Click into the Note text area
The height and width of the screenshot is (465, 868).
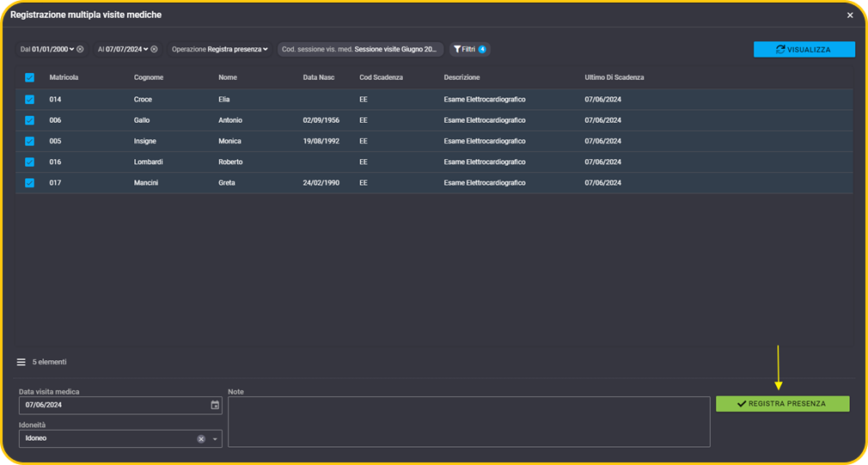469,422
